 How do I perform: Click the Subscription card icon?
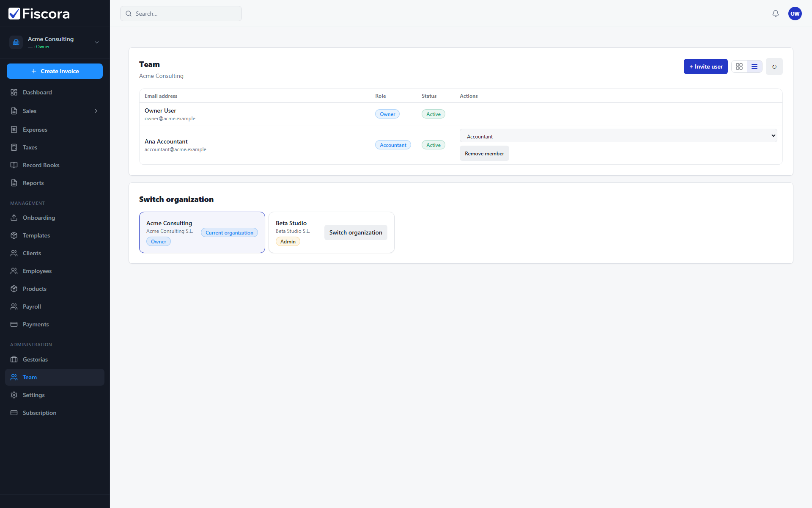[14, 413]
